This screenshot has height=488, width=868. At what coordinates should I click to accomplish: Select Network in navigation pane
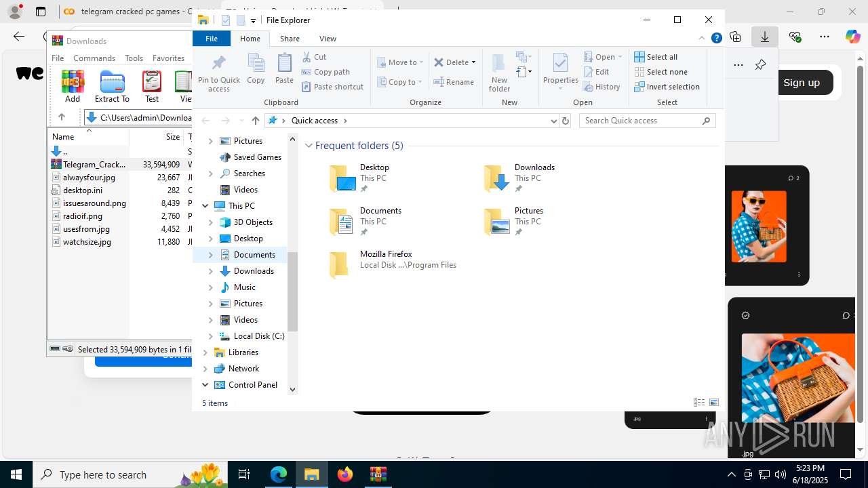click(243, 369)
